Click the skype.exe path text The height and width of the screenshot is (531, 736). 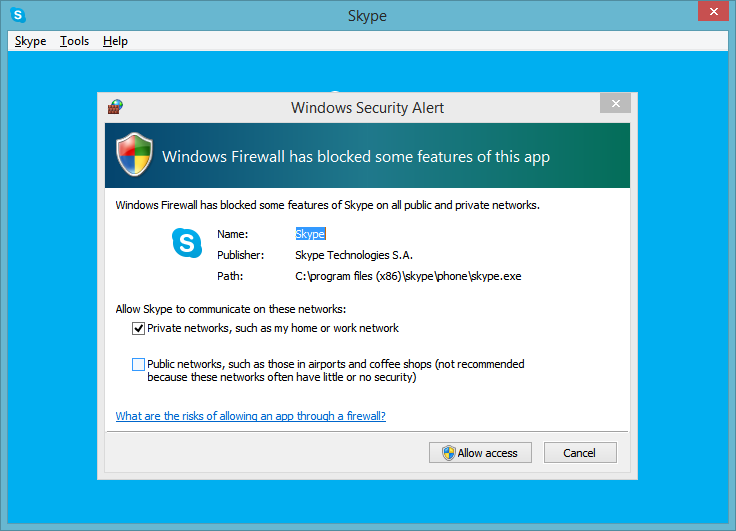point(408,276)
